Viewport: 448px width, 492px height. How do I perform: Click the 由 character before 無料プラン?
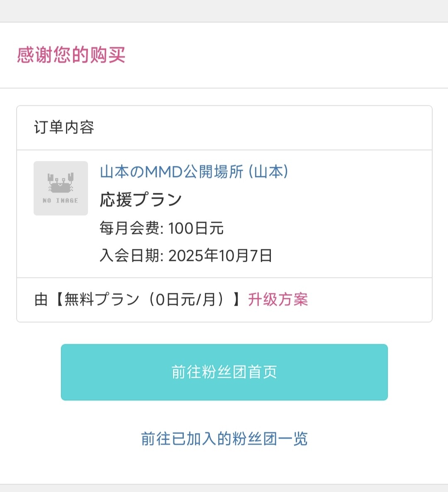41,299
